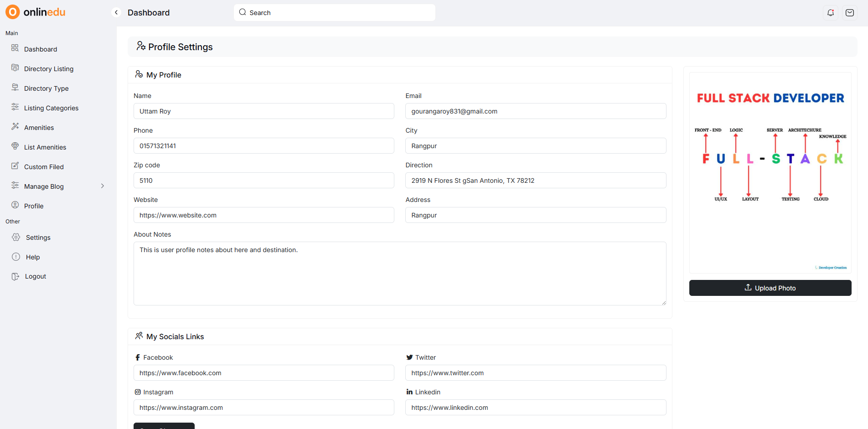The image size is (868, 429).
Task: Click the Custom Filed edit icon
Action: coord(15,166)
